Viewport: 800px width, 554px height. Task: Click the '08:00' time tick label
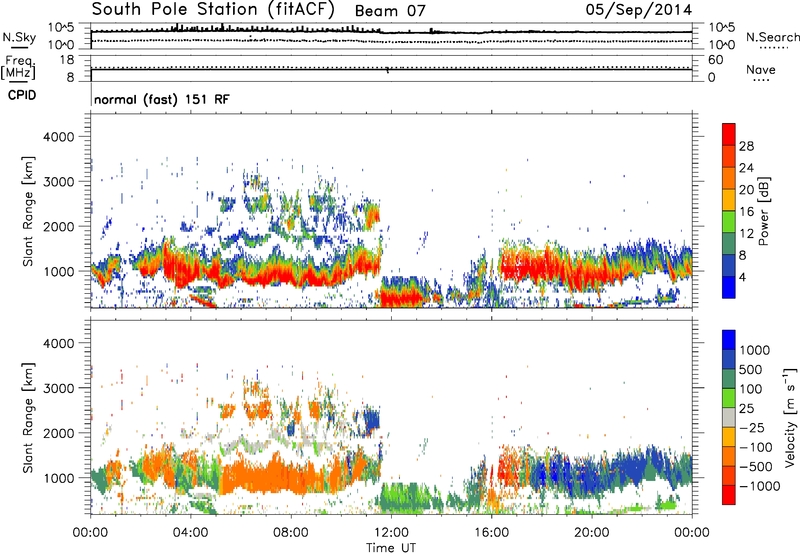tap(290, 532)
